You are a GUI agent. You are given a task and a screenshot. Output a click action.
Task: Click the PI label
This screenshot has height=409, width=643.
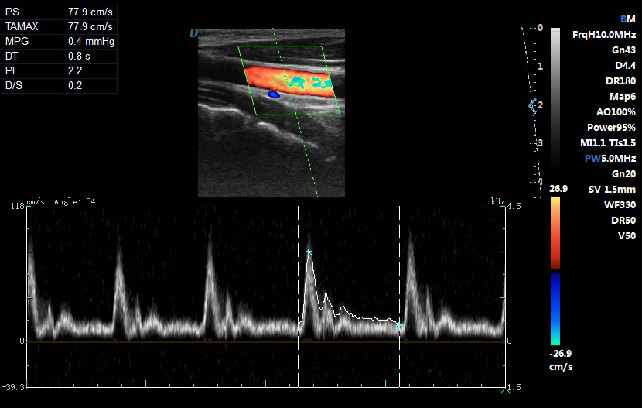tap(10, 71)
